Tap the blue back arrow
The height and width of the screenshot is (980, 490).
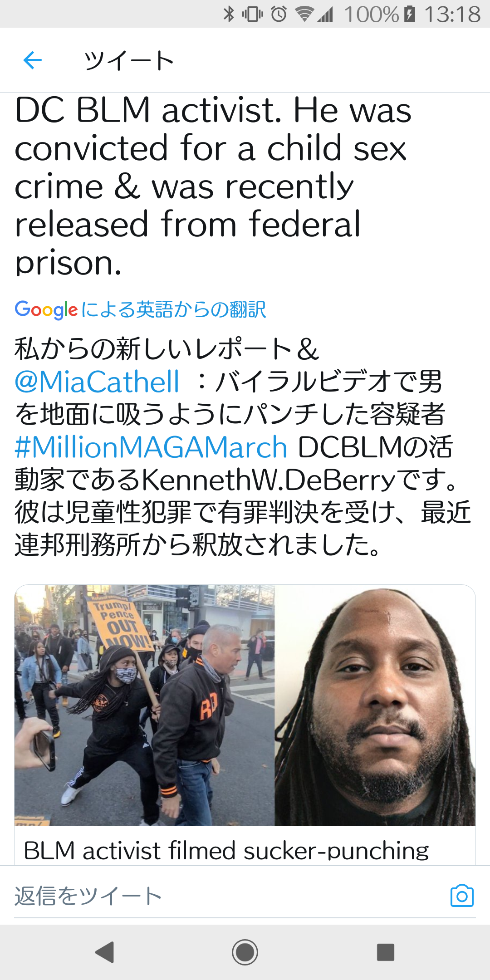coord(32,60)
